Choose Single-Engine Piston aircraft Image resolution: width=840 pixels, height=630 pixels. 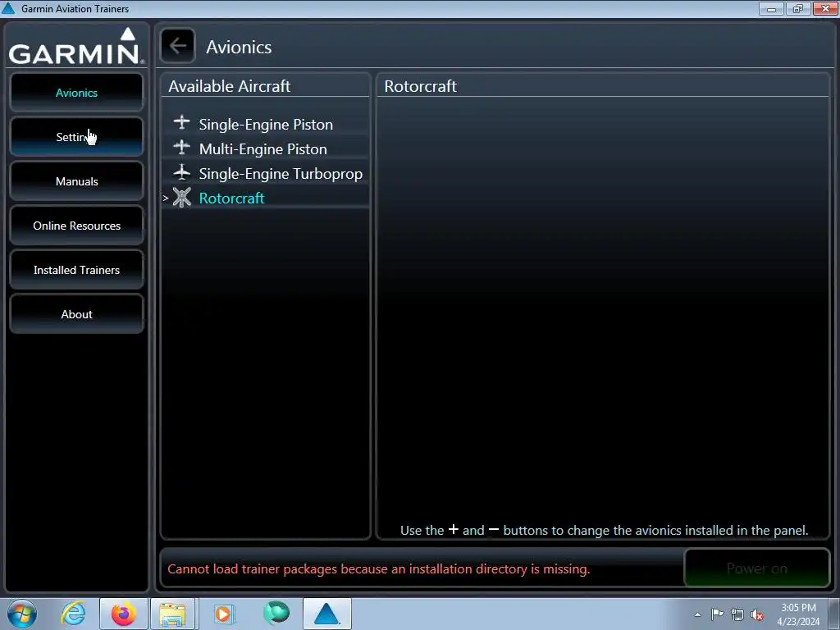click(266, 125)
